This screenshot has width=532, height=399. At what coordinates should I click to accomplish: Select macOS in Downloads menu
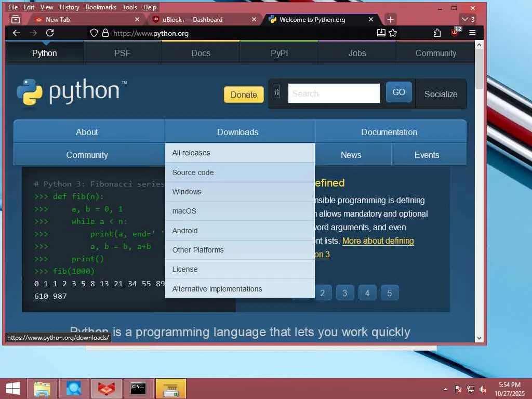(x=240, y=211)
